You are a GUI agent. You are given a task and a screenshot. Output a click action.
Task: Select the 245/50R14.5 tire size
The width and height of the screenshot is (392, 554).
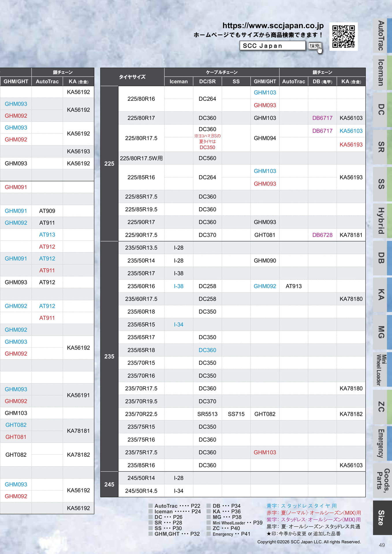[141, 491]
